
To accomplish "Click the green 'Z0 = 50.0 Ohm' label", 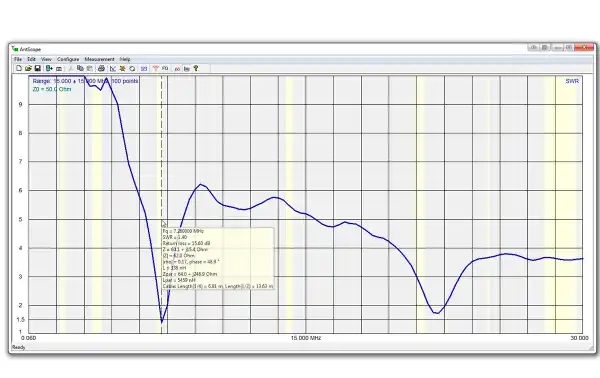I will pyautogui.click(x=52, y=89).
